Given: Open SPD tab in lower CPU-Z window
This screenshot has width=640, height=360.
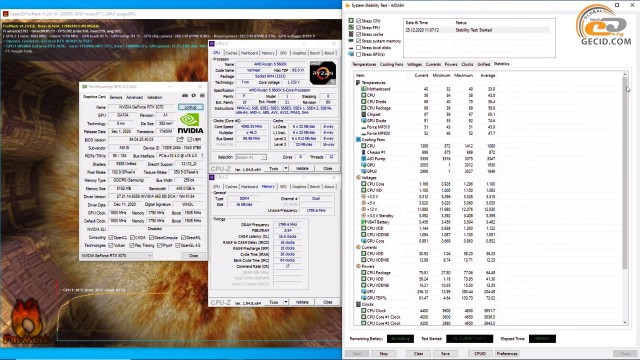Looking at the screenshot, I should 283,187.
